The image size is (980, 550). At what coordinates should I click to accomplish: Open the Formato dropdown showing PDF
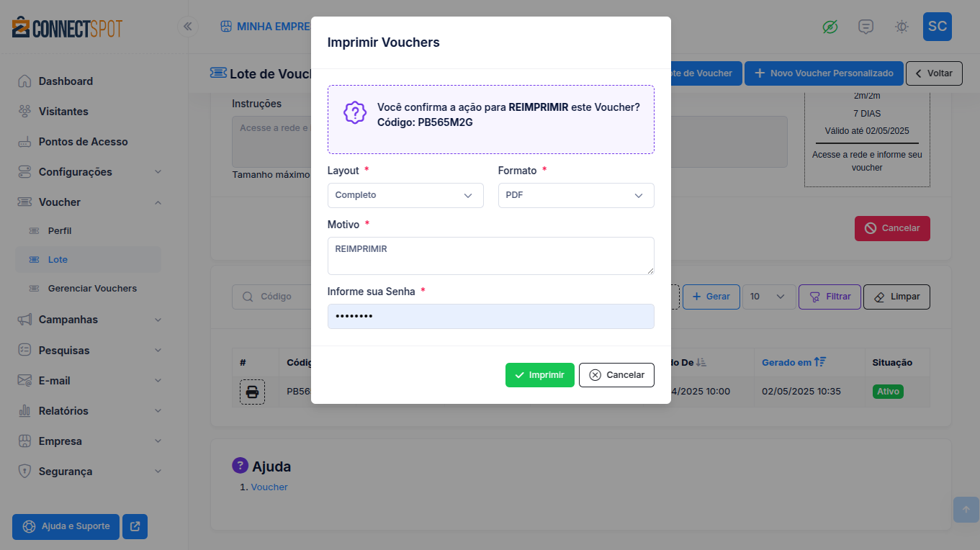[575, 195]
